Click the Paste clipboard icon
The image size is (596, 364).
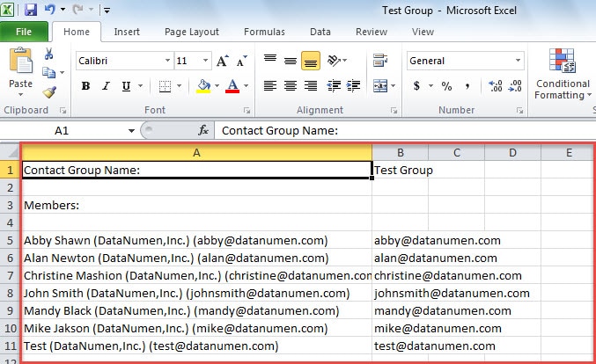click(x=21, y=60)
